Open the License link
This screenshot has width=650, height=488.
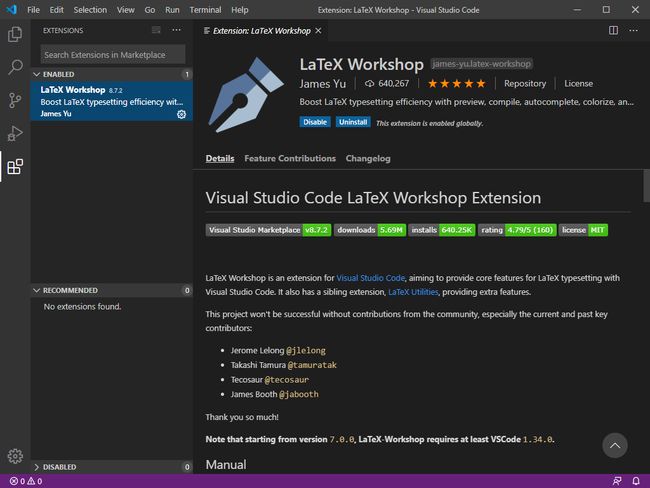pos(578,83)
